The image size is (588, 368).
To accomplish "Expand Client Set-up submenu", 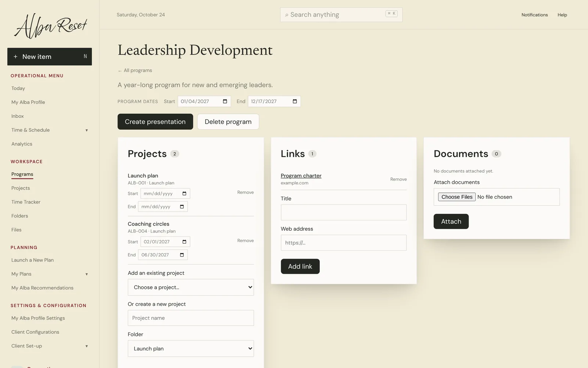I will pos(87,346).
